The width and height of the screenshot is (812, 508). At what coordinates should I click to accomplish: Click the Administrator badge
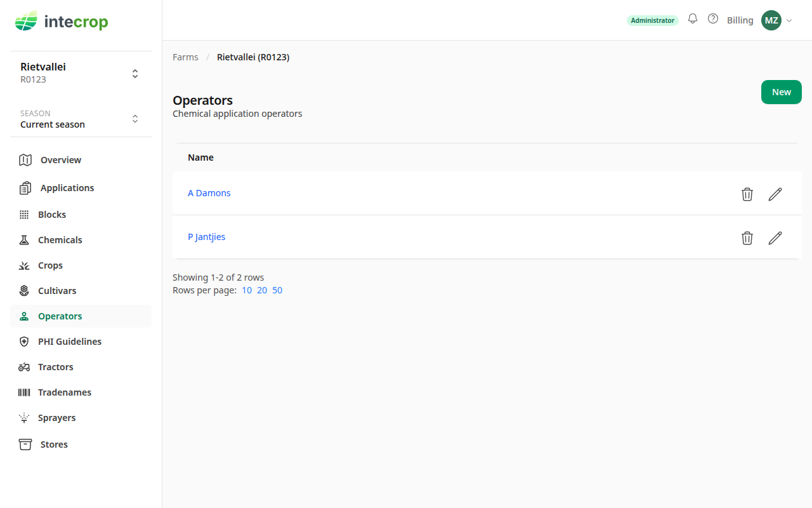pyautogui.click(x=652, y=20)
